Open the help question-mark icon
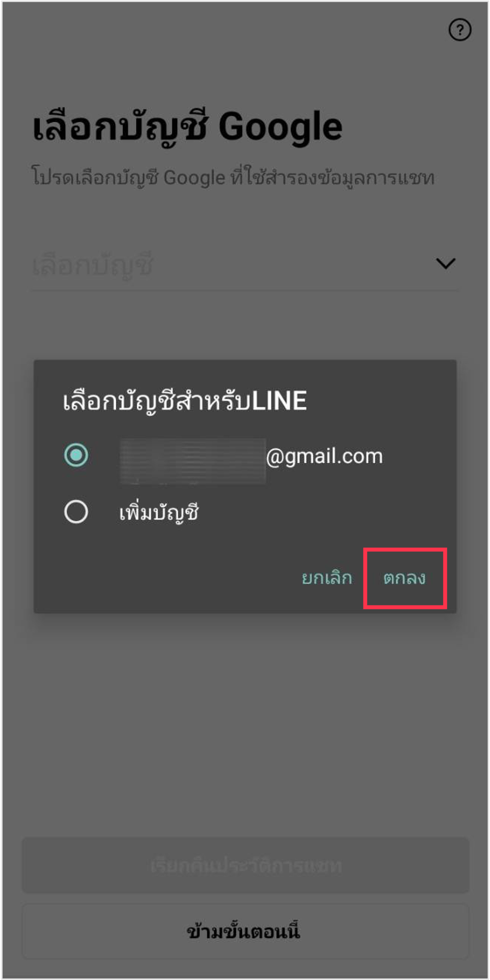 pos(460,30)
